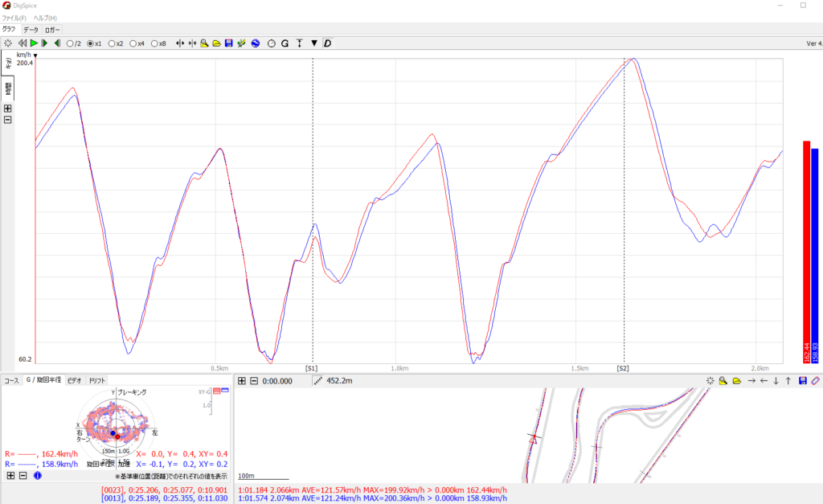823x504 pixels.
Task: Click the horizontal expand arrows icon in toolbar
Action: (x=180, y=43)
